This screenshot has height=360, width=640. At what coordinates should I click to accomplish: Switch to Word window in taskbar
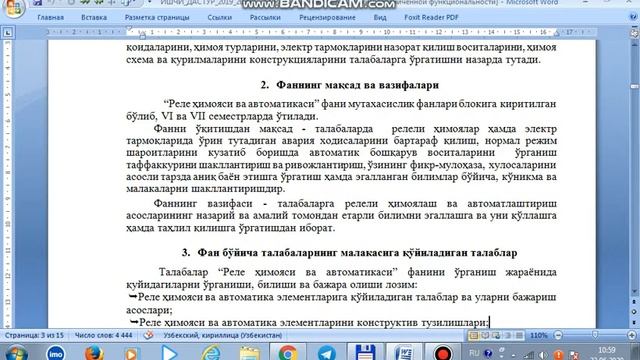[404, 352]
